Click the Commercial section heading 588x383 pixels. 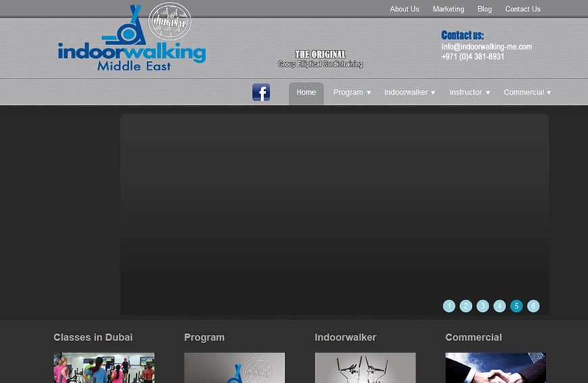(x=473, y=337)
